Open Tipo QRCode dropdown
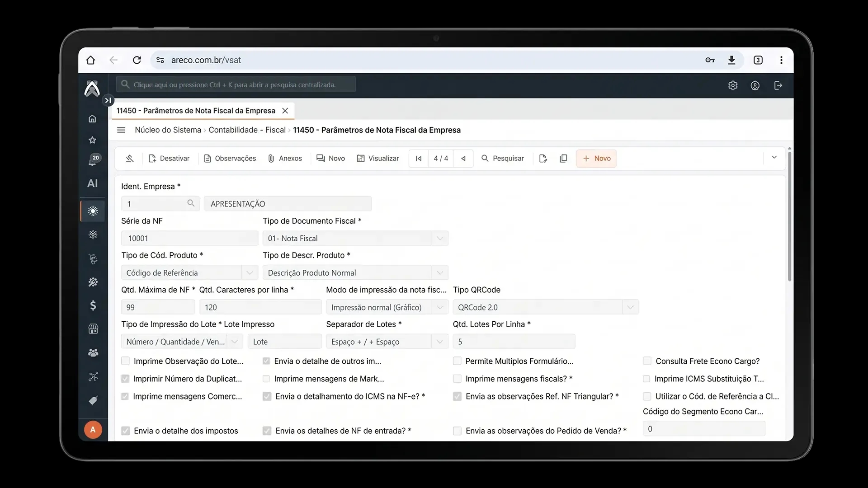 pos(546,307)
